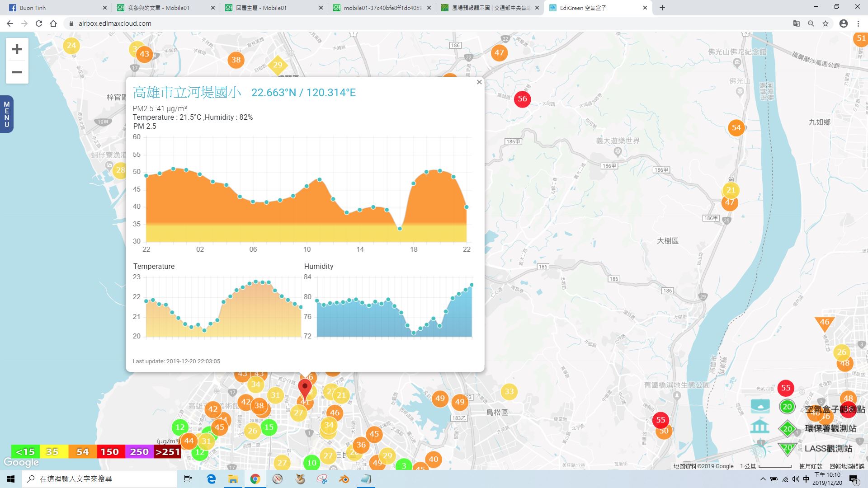Select the red 56 PM2.5 marker
Screen dimensions: 868x488
[522, 99]
